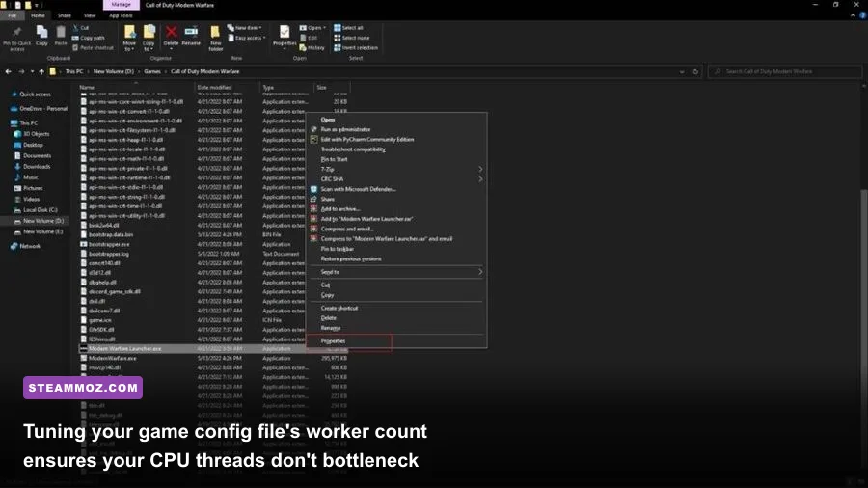Expand the Send to submenu

tap(396, 272)
